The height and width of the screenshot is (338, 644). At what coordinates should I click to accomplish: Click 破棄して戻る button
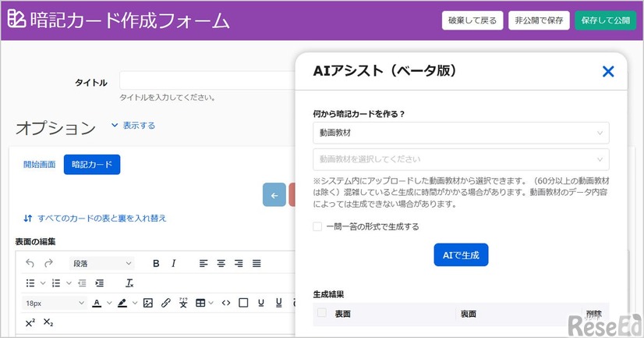pyautogui.click(x=472, y=20)
